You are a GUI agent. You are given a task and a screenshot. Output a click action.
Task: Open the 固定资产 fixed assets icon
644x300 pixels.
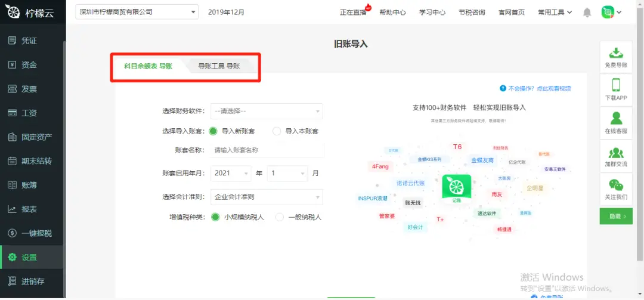click(13, 137)
